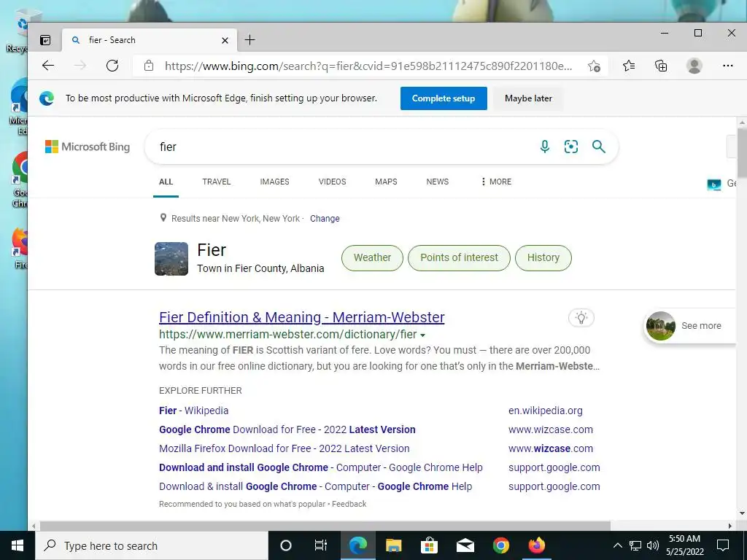The height and width of the screenshot is (560, 747).
Task: Click the vertical scrollbar thumb
Action: coord(742,152)
